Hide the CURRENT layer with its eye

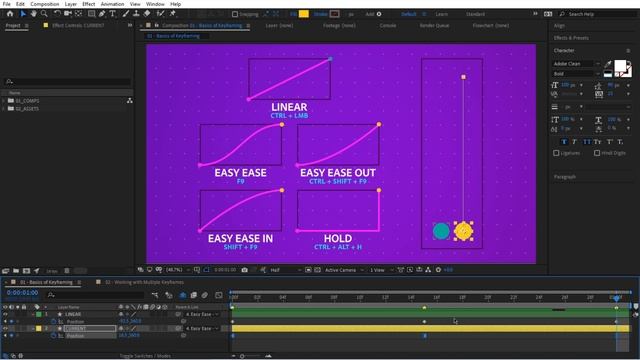[x=5, y=328]
